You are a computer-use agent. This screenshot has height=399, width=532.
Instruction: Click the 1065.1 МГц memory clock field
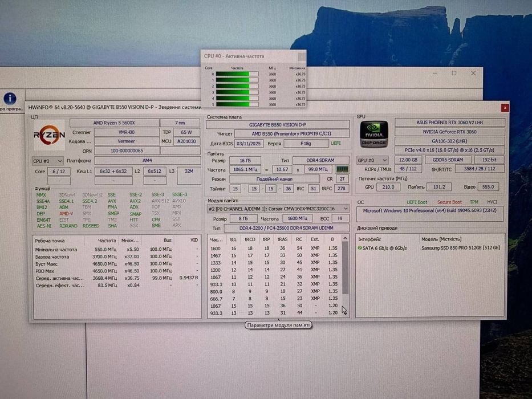click(245, 169)
